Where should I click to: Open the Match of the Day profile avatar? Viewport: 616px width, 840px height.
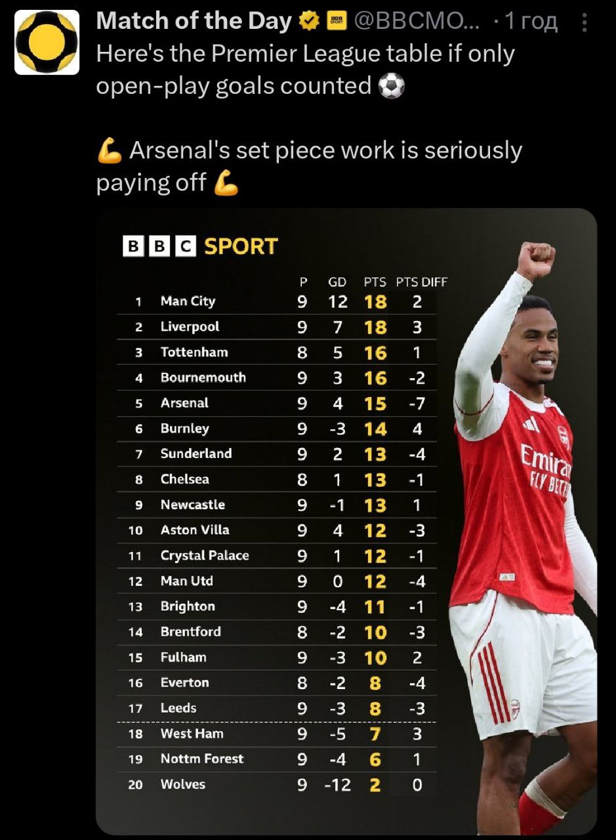(x=47, y=42)
